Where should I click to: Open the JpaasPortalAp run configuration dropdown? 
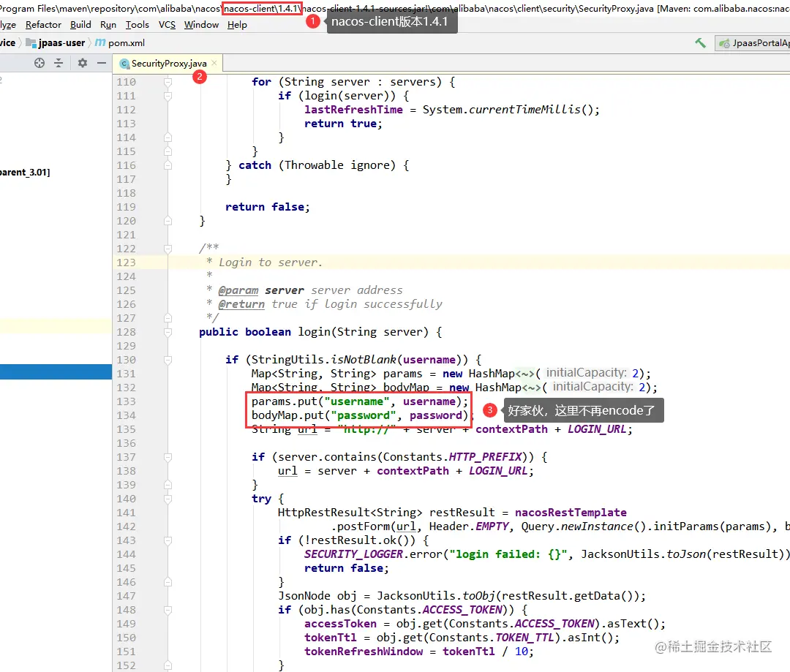click(753, 43)
